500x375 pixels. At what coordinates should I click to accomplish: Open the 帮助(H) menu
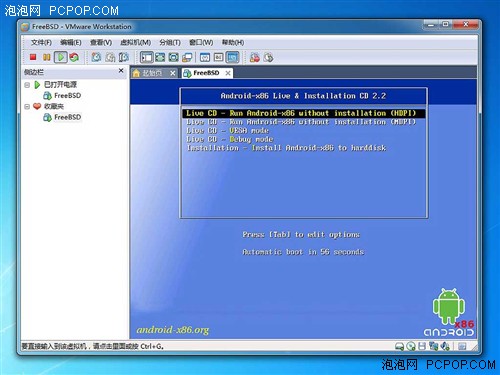[233, 42]
